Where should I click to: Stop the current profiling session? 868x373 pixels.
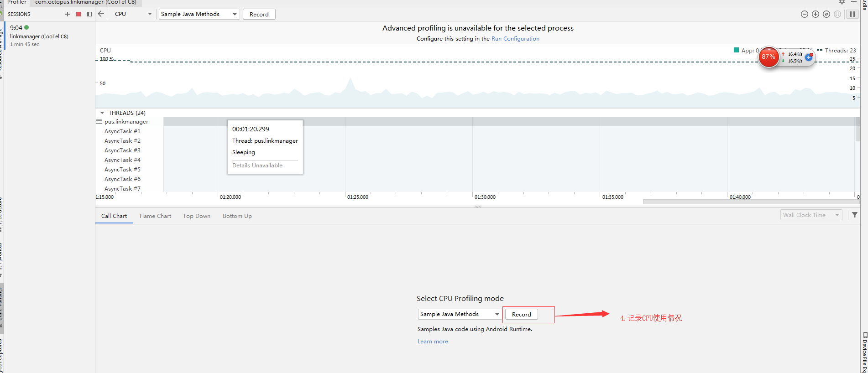78,14
